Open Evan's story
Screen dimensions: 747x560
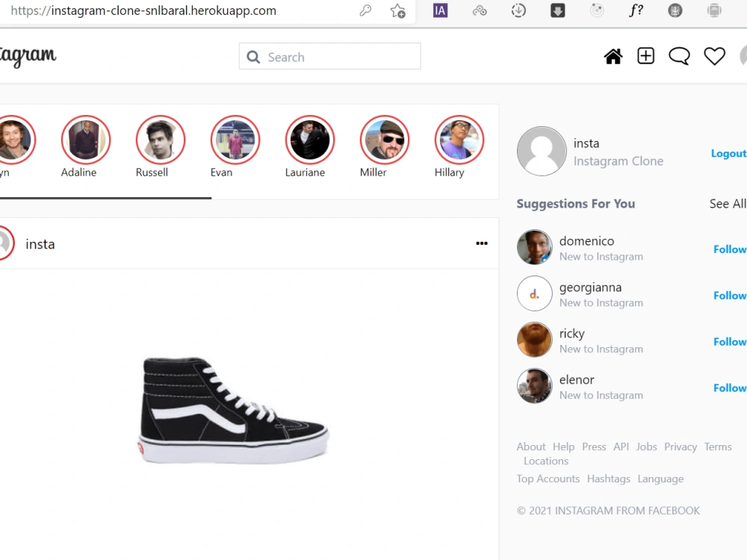[235, 140]
